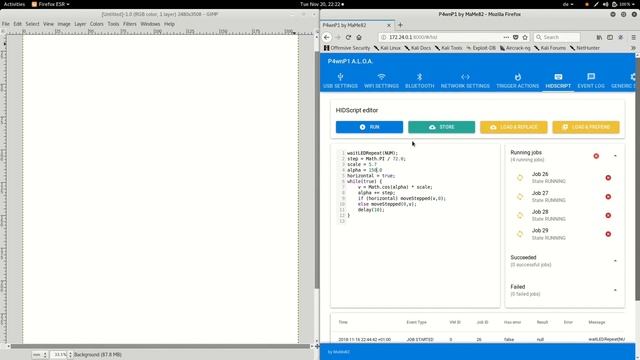Open Firefox library icon
This screenshot has width=640, height=360.
pyautogui.click(x=599, y=37)
